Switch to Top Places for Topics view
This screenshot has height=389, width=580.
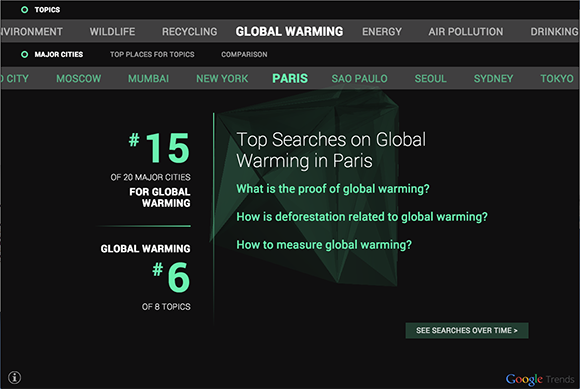[152, 54]
